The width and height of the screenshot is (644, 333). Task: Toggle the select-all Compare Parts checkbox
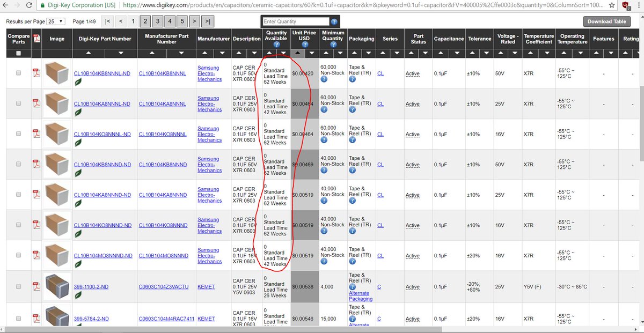(x=19, y=54)
